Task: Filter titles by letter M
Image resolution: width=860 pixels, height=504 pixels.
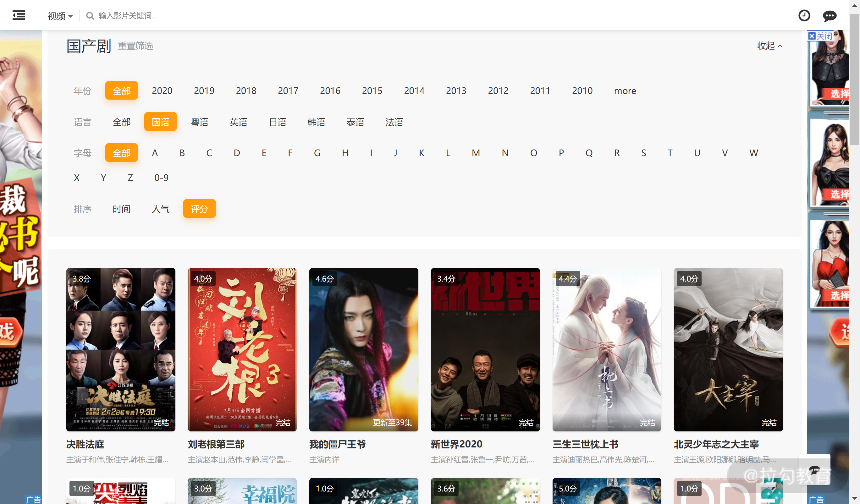Action: [476, 153]
